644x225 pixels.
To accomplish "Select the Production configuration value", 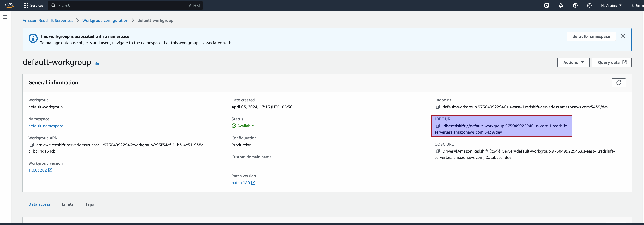I will [242, 145].
